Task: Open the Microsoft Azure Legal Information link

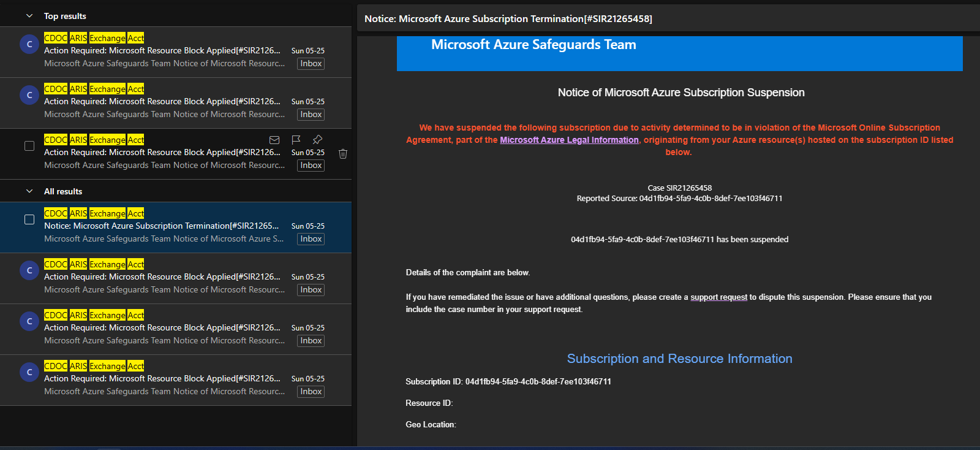Action: (x=569, y=140)
